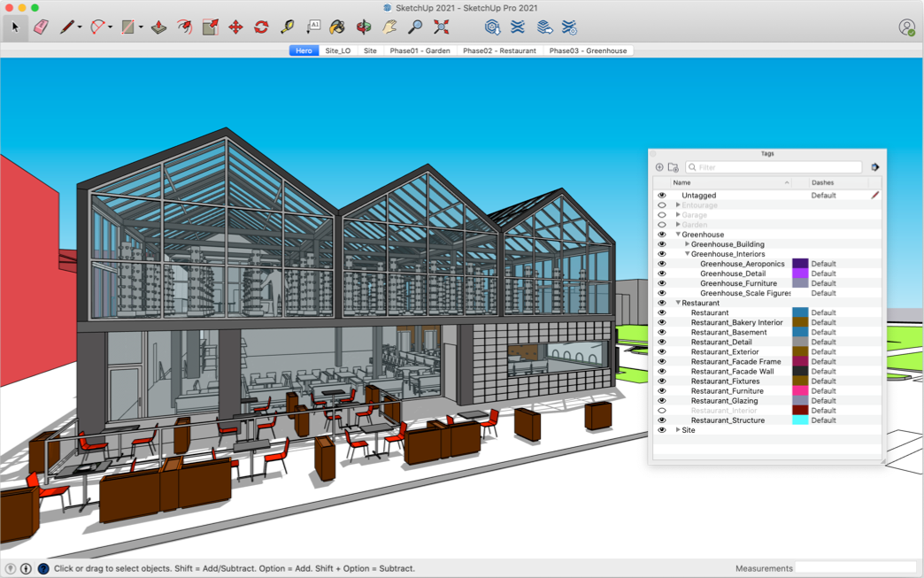Viewport: 924px width, 578px height.
Task: Open the Site_LO scene tab
Action: (x=338, y=50)
